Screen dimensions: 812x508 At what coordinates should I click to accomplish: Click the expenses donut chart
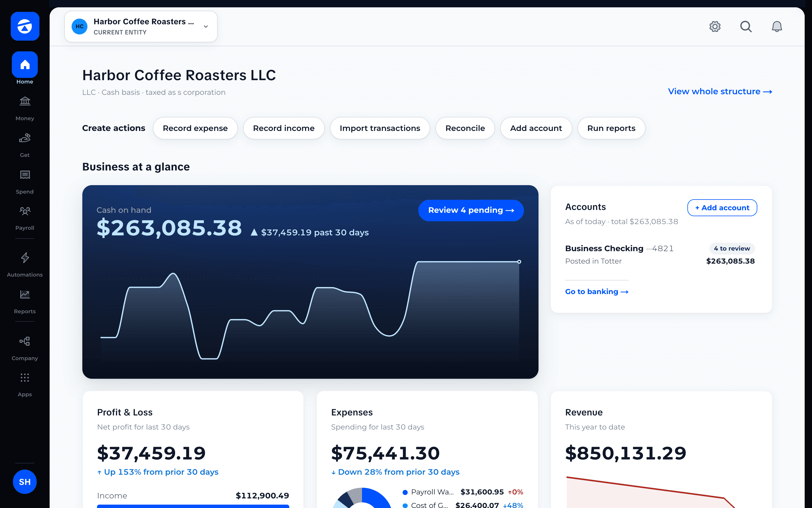click(362, 498)
